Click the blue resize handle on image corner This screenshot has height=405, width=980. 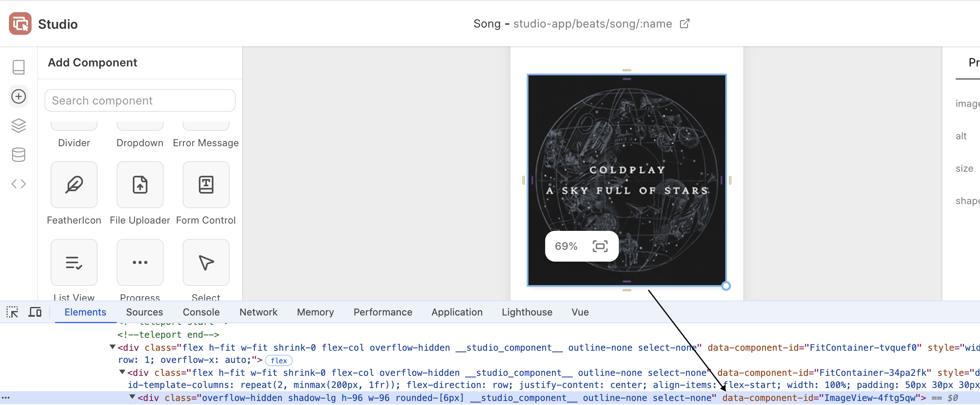tap(726, 286)
